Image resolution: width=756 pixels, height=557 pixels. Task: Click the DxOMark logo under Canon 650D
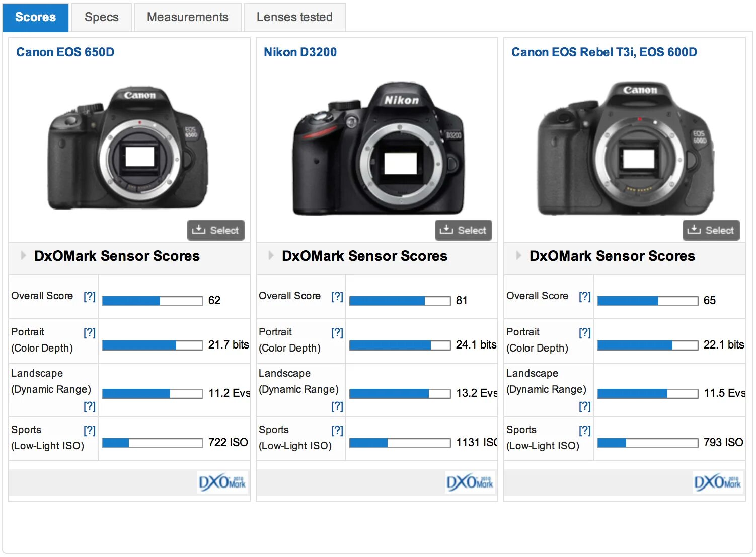[x=222, y=483]
